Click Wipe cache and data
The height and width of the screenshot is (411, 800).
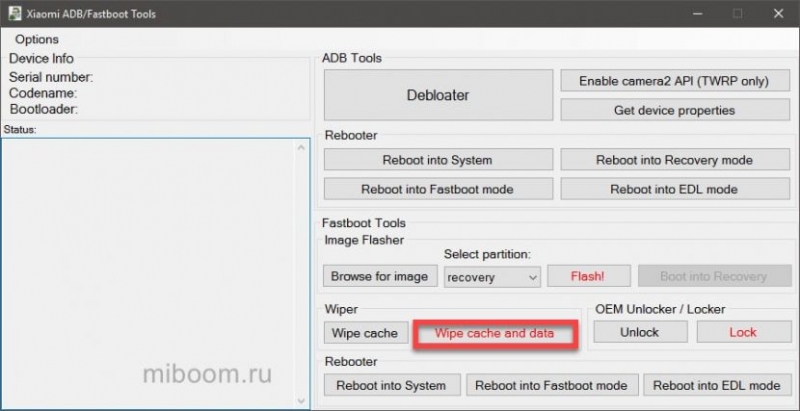pos(495,333)
